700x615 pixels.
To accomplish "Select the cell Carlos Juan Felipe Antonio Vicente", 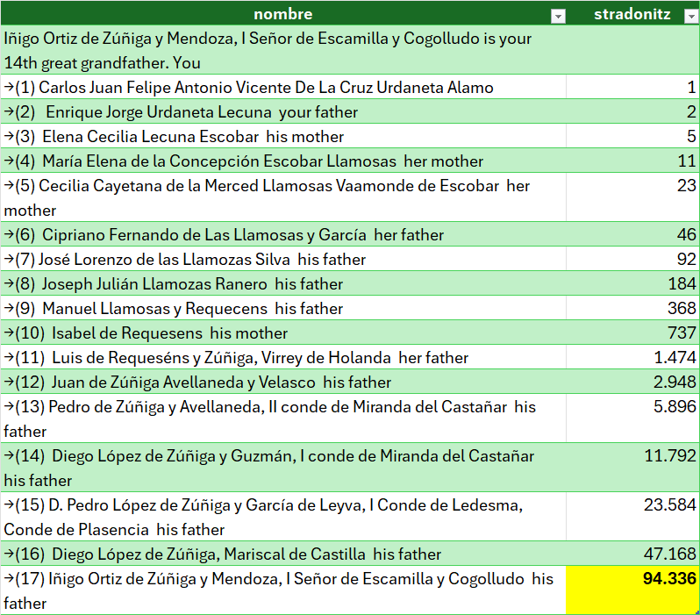I will (x=283, y=87).
